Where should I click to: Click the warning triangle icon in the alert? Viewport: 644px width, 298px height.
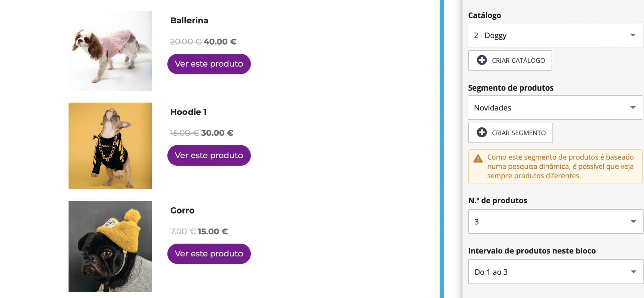click(478, 158)
